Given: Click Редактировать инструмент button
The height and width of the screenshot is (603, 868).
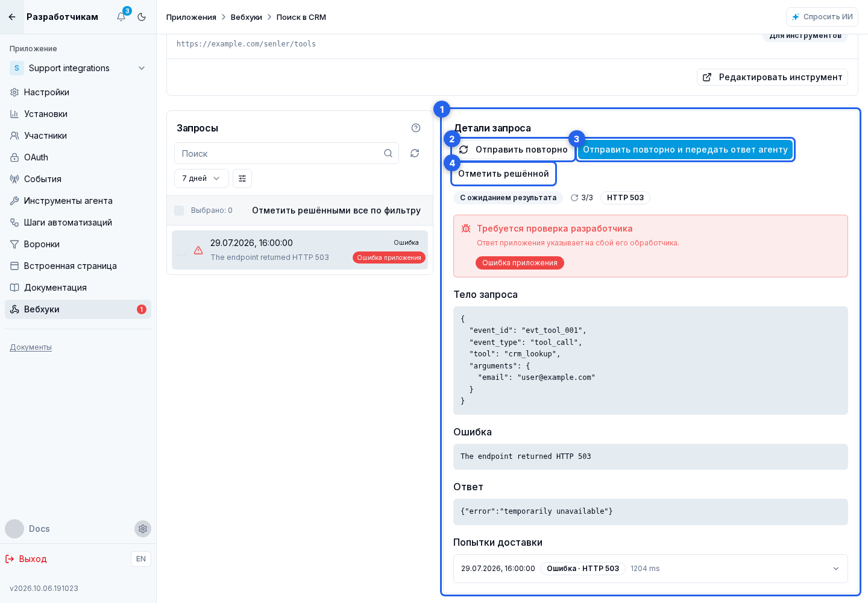Looking at the screenshot, I should pos(772,77).
